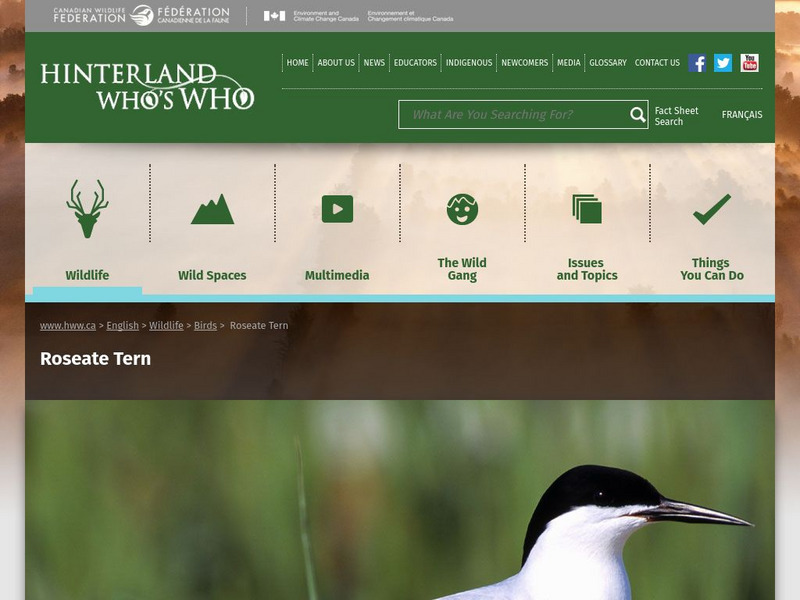
Task: Select the Things You Can Do label
Action: 712,269
